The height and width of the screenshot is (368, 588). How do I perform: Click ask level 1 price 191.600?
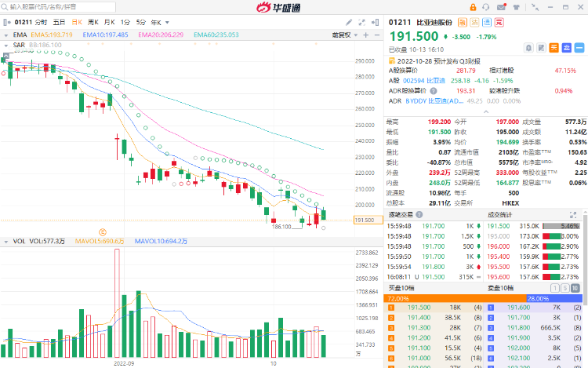519,308
